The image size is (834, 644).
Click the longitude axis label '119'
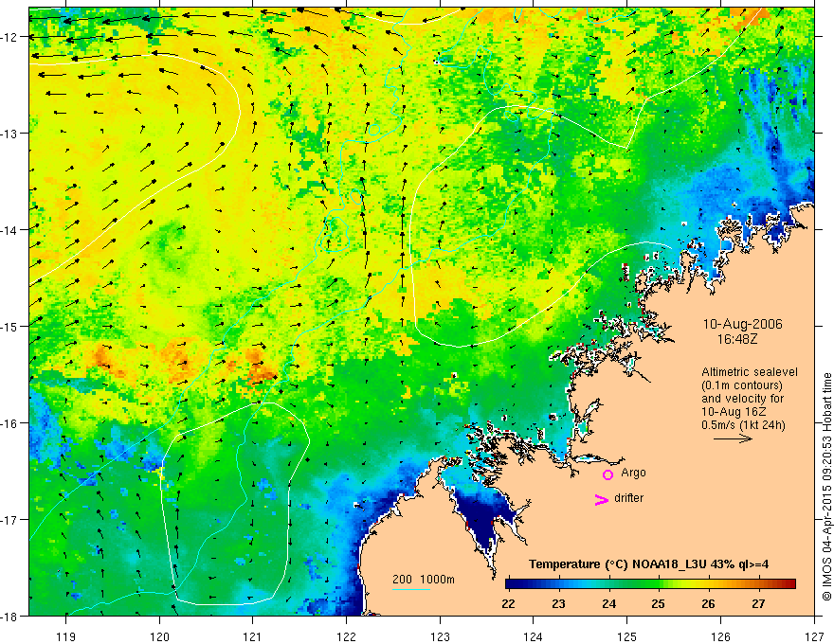(66, 636)
